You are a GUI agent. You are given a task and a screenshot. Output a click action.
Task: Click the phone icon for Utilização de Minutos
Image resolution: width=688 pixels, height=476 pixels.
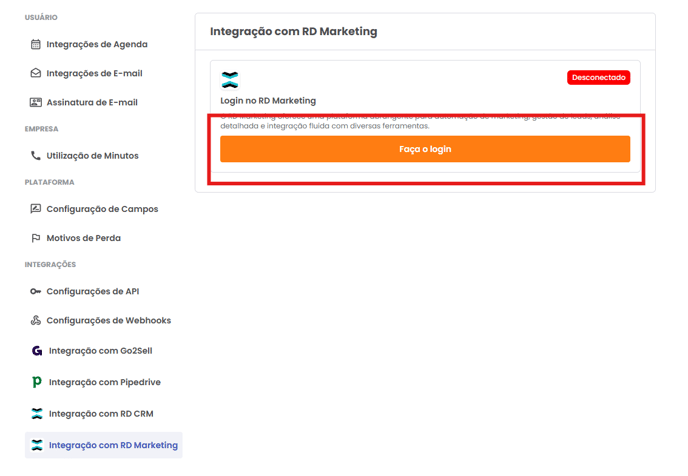36,156
